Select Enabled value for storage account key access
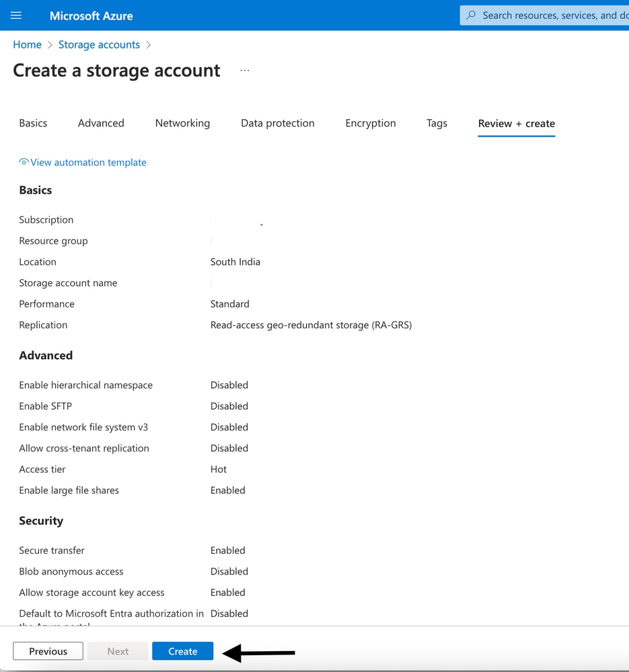This screenshot has height=672, width=629. pos(228,592)
